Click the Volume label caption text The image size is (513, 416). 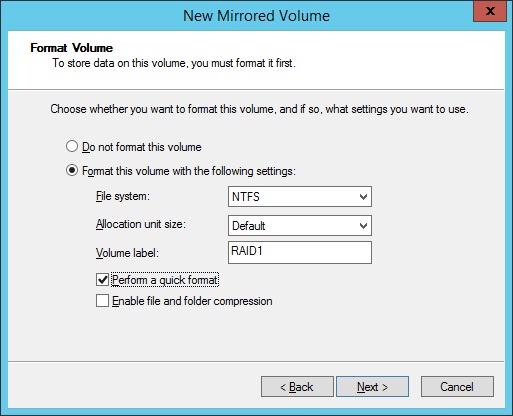(127, 253)
